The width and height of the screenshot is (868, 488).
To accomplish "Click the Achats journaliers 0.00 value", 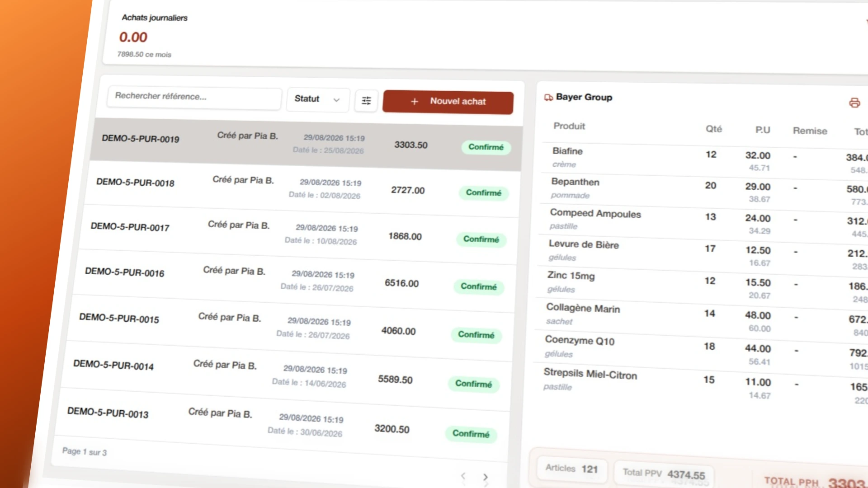I will pos(133,37).
